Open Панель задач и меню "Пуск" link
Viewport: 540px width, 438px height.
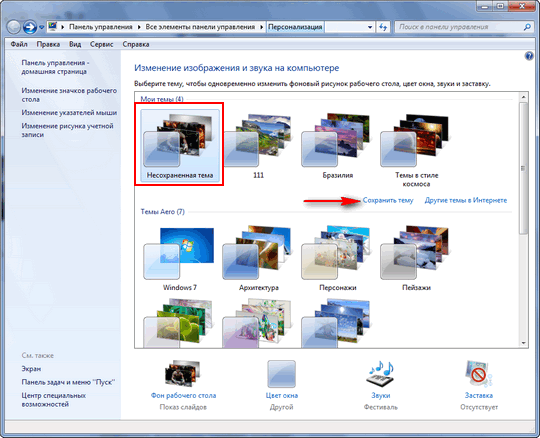(x=68, y=382)
